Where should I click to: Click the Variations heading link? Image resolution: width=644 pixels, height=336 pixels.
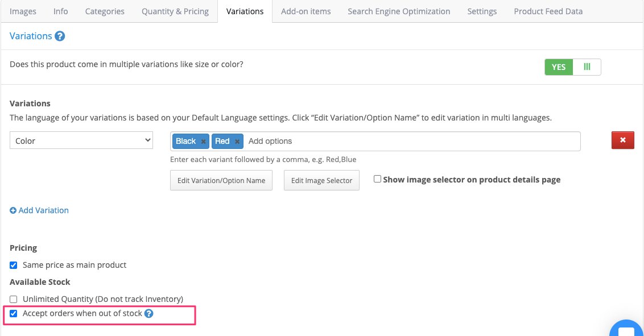click(31, 36)
